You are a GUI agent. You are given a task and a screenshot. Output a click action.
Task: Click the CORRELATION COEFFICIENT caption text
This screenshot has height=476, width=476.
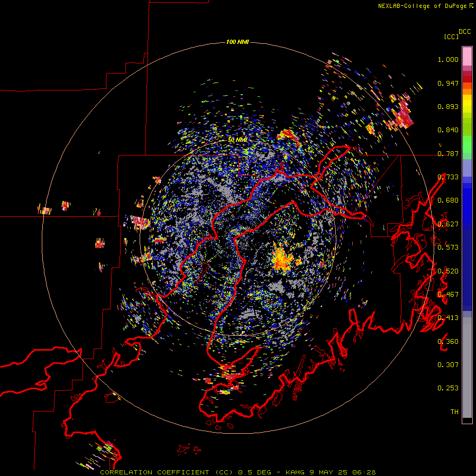(154, 472)
